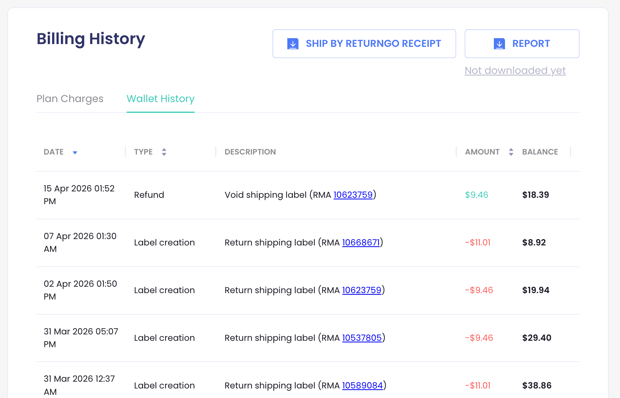
Task: Open RMA link 10537805
Action: [362, 338]
